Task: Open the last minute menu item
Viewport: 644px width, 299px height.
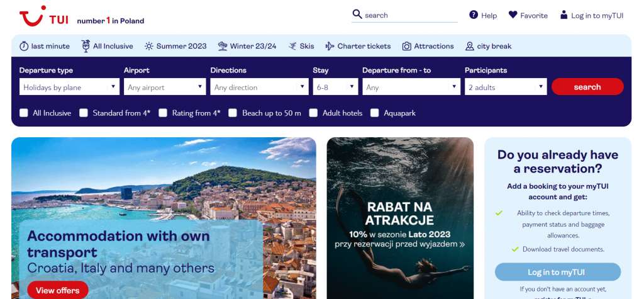Action: (x=45, y=46)
